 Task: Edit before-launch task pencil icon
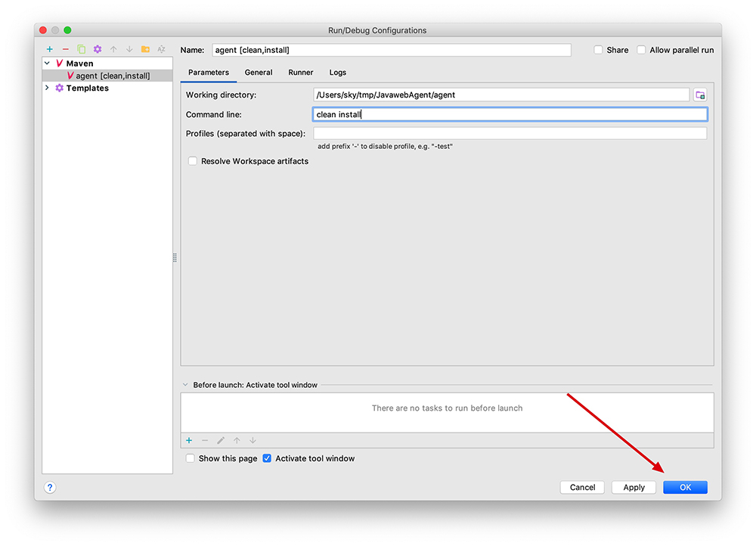[221, 440]
